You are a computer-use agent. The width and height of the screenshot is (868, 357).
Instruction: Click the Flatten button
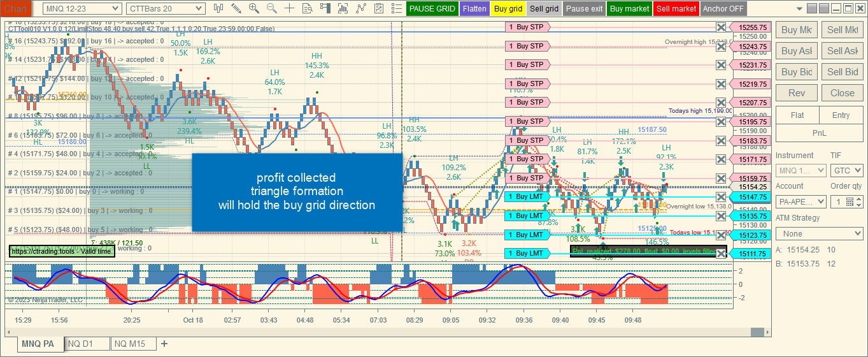474,9
